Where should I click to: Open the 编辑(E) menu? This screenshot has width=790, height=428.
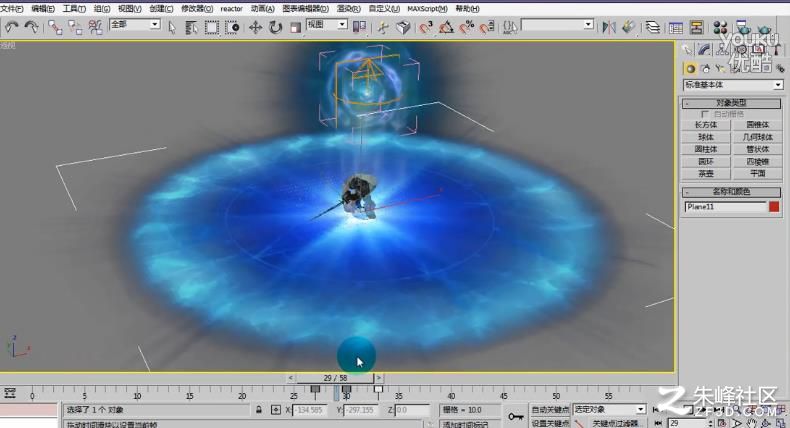pos(42,9)
